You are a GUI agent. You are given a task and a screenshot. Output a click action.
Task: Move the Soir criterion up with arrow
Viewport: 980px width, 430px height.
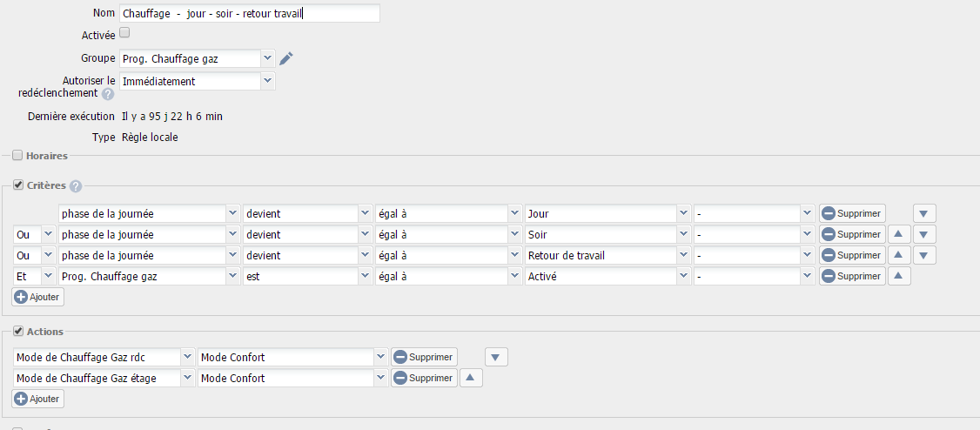point(899,234)
